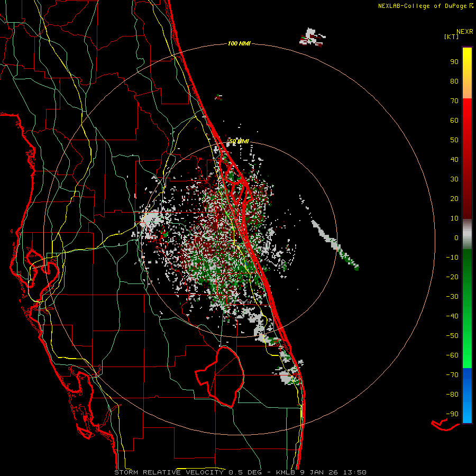Viewport: 476px width, 476px height.
Task: Select the -10 knot scale label
Action: click(x=452, y=258)
